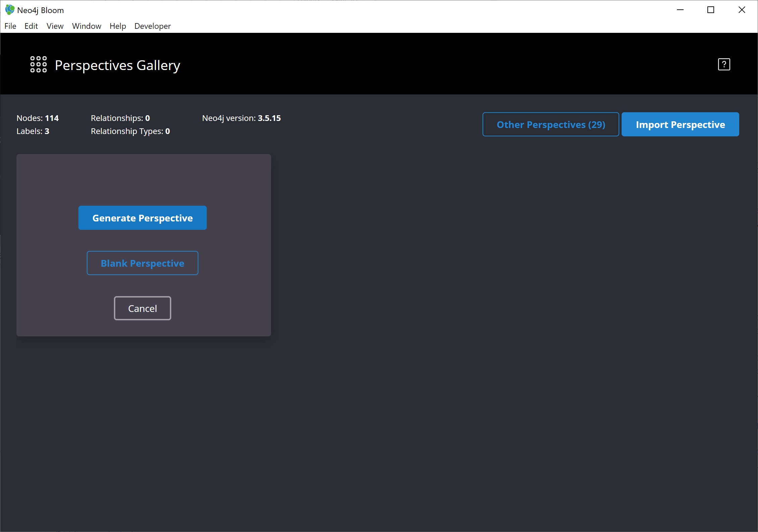Viewport: 758px width, 532px height.
Task: Click Import Perspective button
Action: tap(680, 124)
